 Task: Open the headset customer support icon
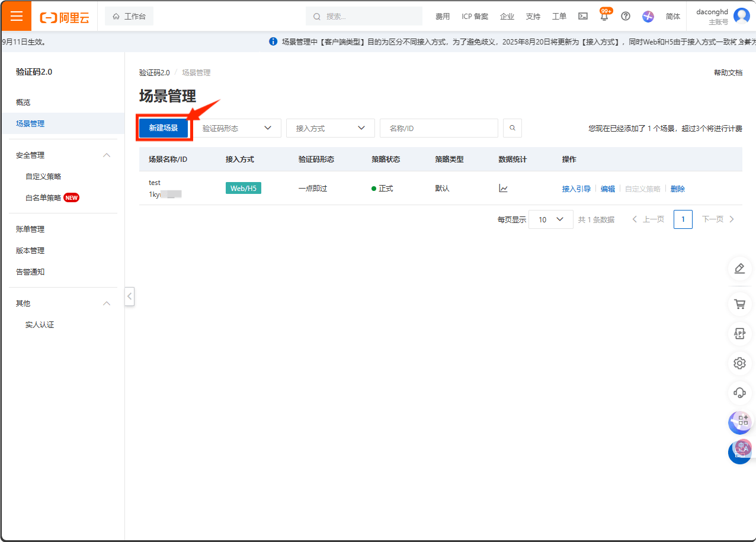(739, 393)
